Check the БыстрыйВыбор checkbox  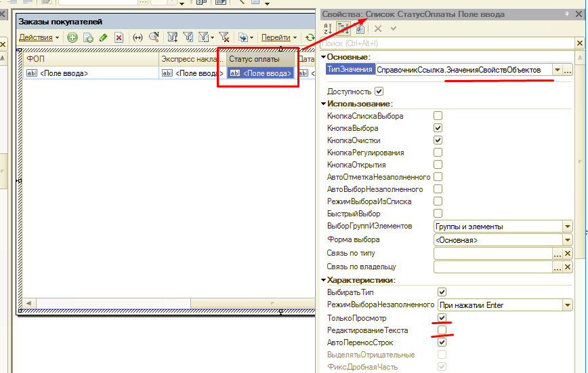[x=438, y=214]
